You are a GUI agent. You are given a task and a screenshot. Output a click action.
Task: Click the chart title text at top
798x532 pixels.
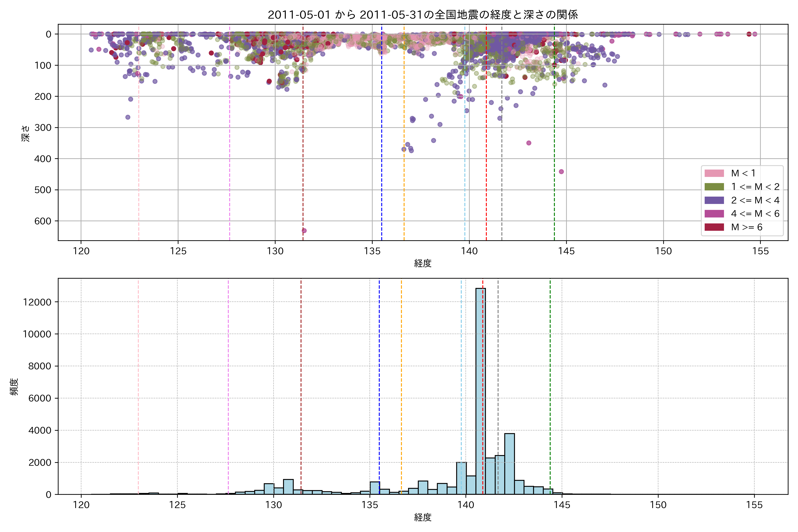423,15
